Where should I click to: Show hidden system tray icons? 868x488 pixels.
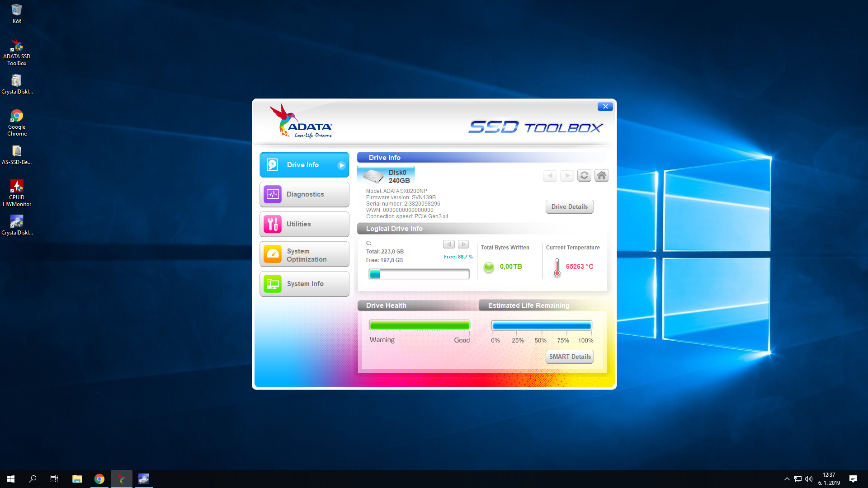787,479
